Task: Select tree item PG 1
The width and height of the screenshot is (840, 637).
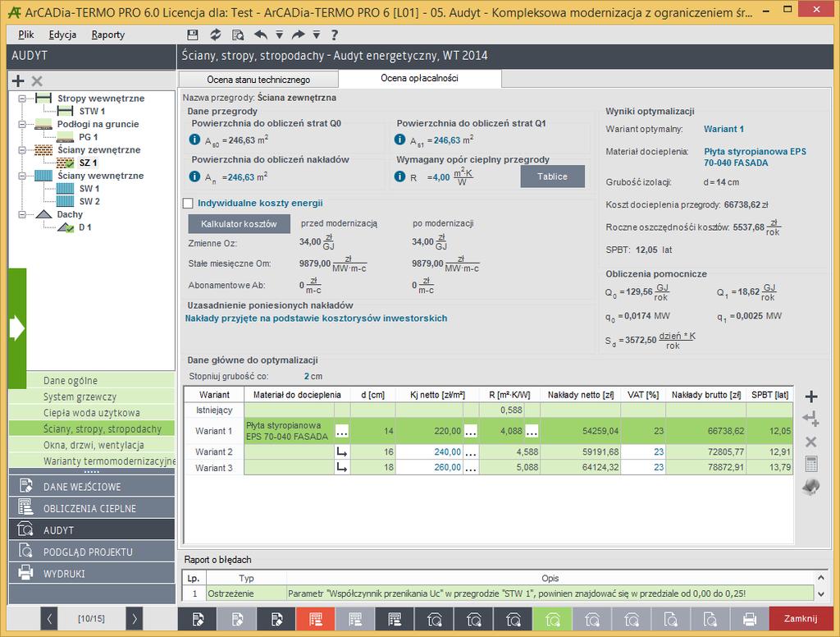Action: 89,137
